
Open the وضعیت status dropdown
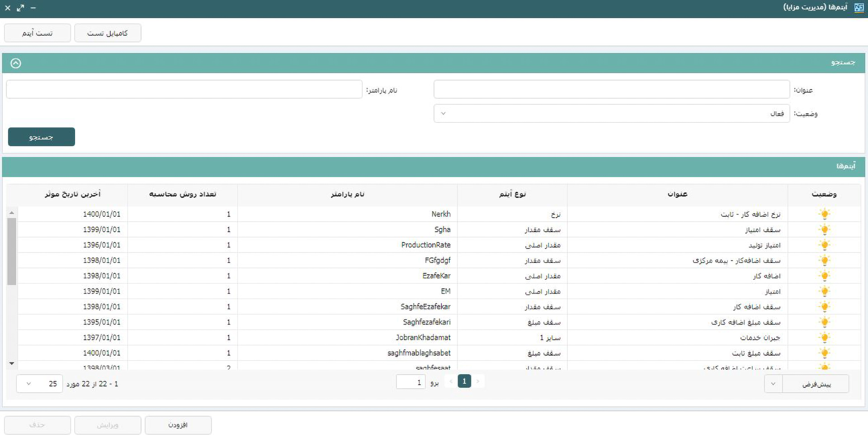[611, 114]
